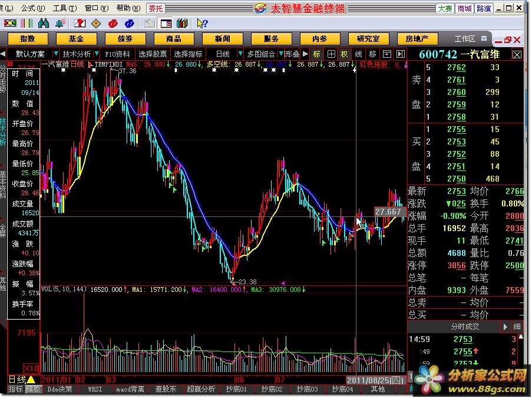Expand the 日线 period dropdown arrow
Screen dimensions: 532x398
[240, 54]
